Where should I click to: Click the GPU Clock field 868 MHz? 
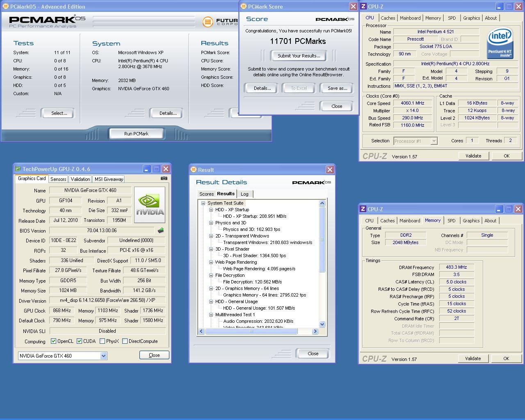62,310
